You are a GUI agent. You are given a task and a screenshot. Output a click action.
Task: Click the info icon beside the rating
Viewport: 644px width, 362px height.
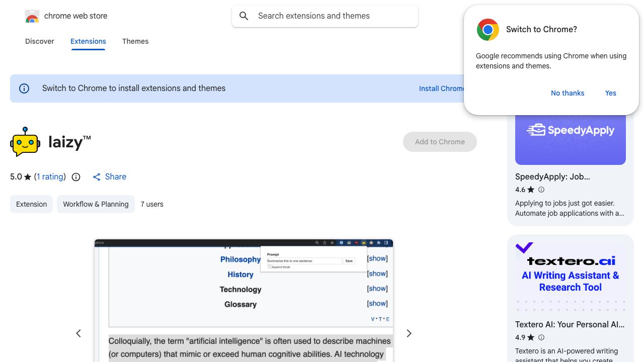(76, 177)
